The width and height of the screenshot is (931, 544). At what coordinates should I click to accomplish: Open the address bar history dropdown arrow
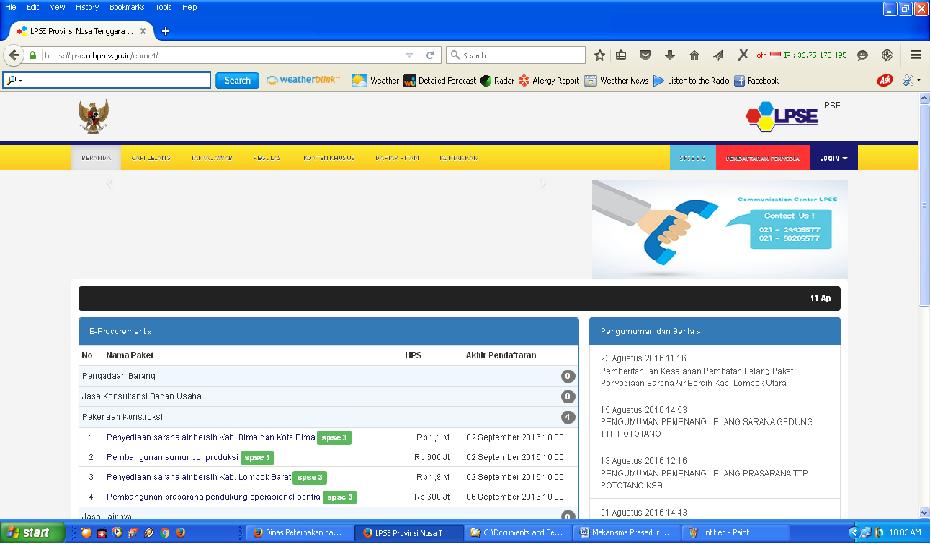tap(409, 55)
